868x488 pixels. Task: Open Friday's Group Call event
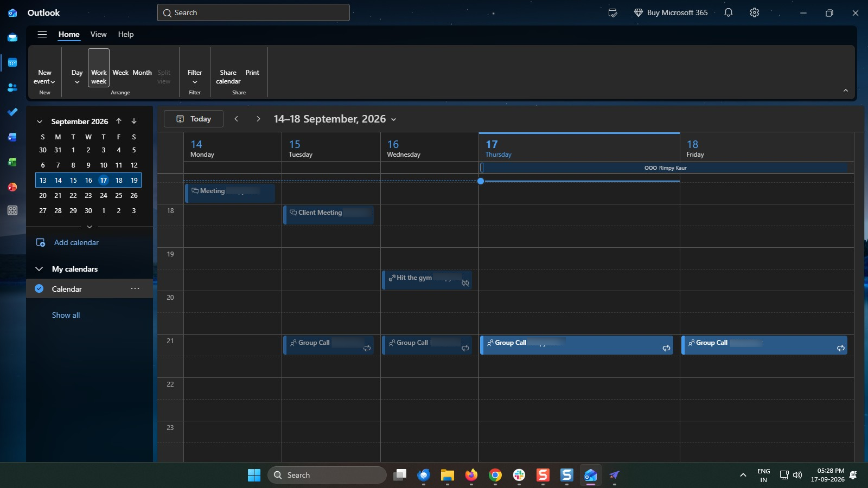[x=764, y=345]
